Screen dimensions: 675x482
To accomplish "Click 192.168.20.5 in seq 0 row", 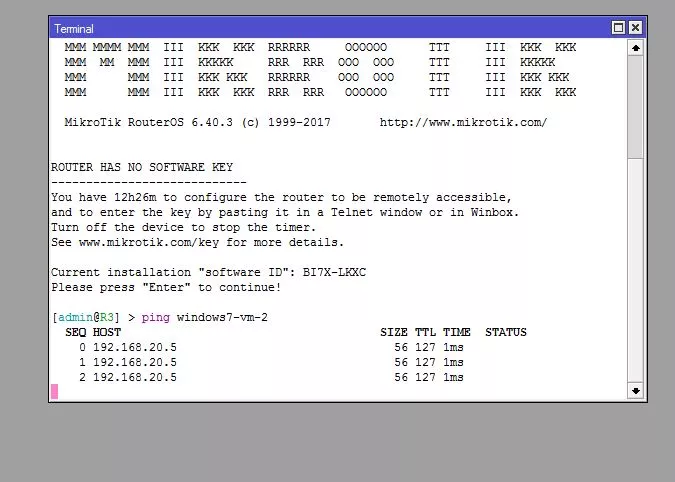I will pos(135,347).
